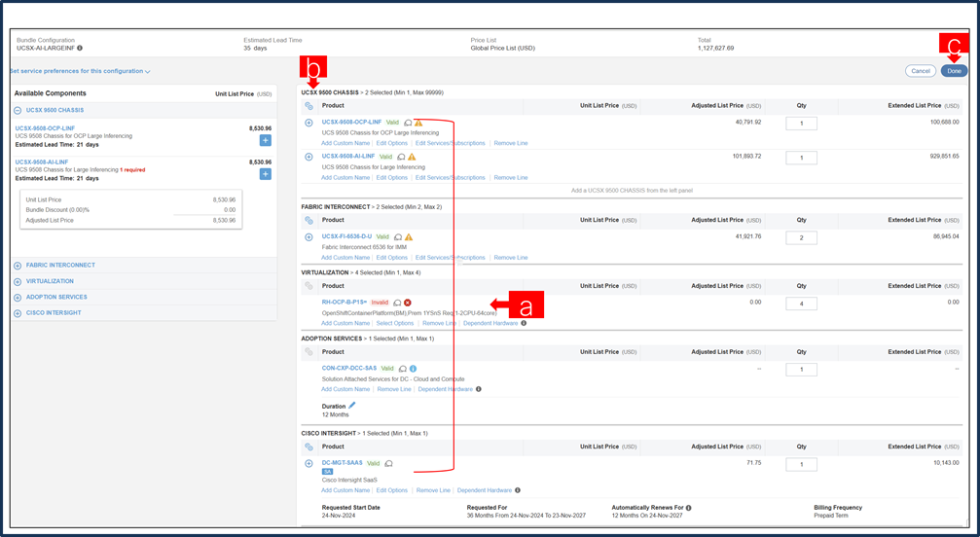Click headset icon beside UCSX-FI-6536-D-U
Viewport: 980px width, 537px height.
(398, 237)
